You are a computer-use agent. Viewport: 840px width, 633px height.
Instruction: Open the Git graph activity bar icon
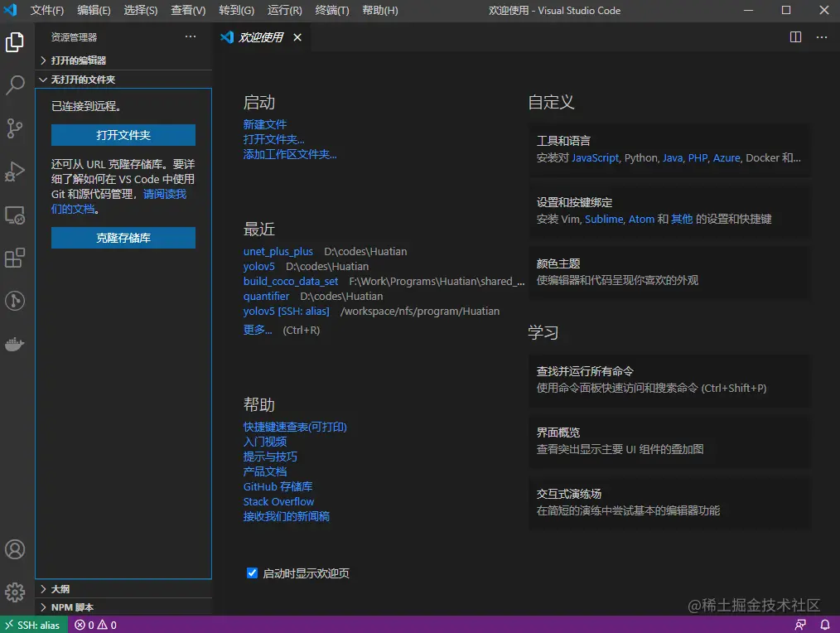tap(15, 301)
